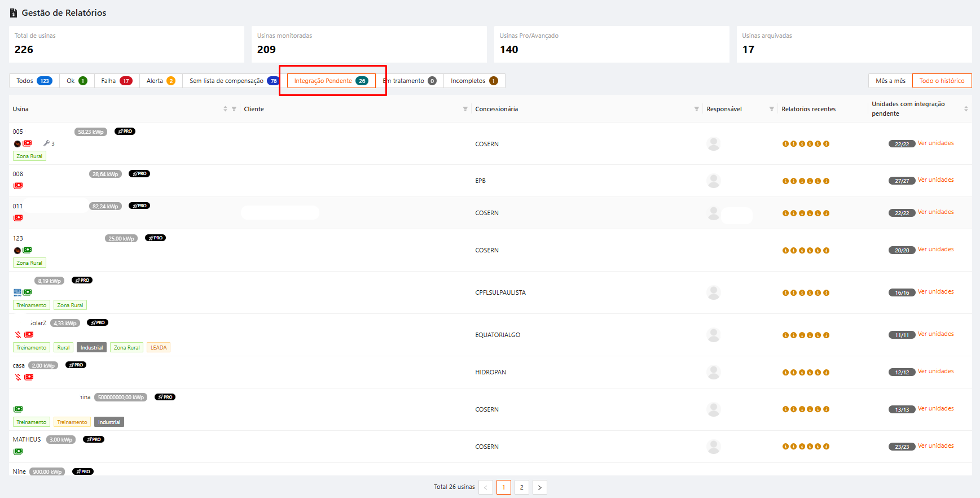Click the green money icon on MATHEUS row

pos(18,452)
